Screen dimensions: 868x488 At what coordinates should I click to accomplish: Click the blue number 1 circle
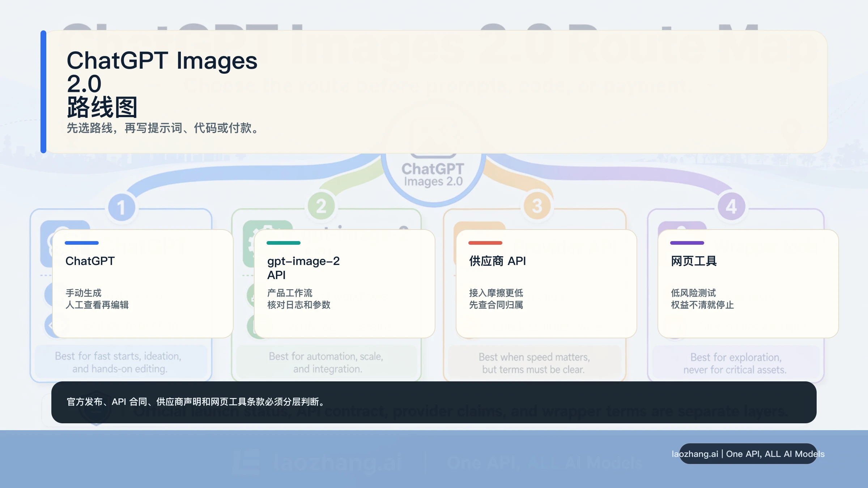pyautogui.click(x=122, y=207)
